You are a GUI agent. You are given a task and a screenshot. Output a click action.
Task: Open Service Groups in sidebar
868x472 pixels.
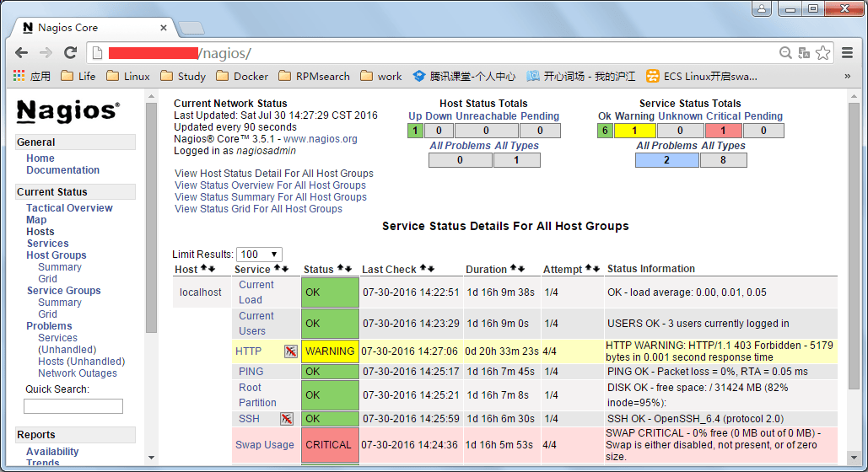(x=63, y=291)
